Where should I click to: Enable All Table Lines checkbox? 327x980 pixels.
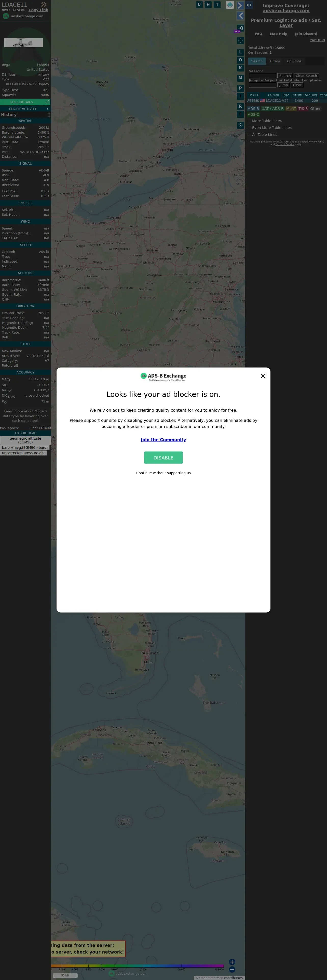pos(249,135)
